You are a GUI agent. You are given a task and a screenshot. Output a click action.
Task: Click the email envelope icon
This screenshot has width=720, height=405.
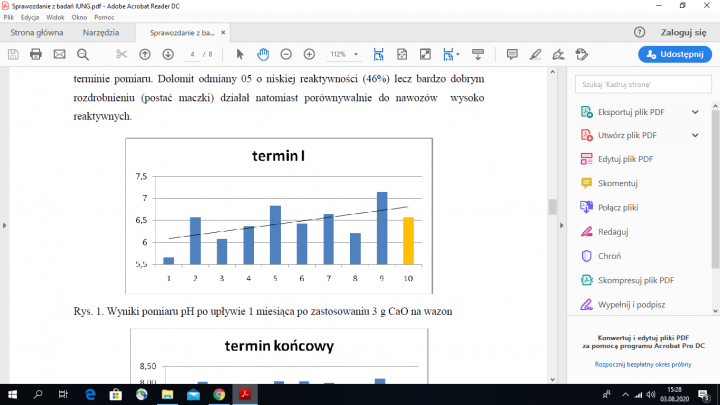click(x=59, y=53)
